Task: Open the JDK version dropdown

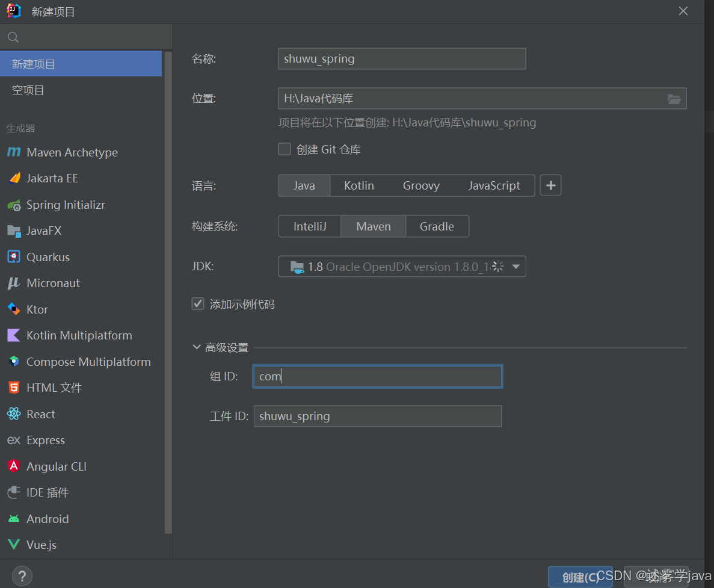Action: (516, 267)
